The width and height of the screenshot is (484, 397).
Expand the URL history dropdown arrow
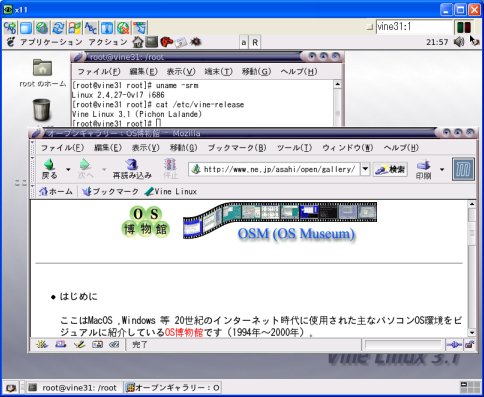click(x=365, y=169)
